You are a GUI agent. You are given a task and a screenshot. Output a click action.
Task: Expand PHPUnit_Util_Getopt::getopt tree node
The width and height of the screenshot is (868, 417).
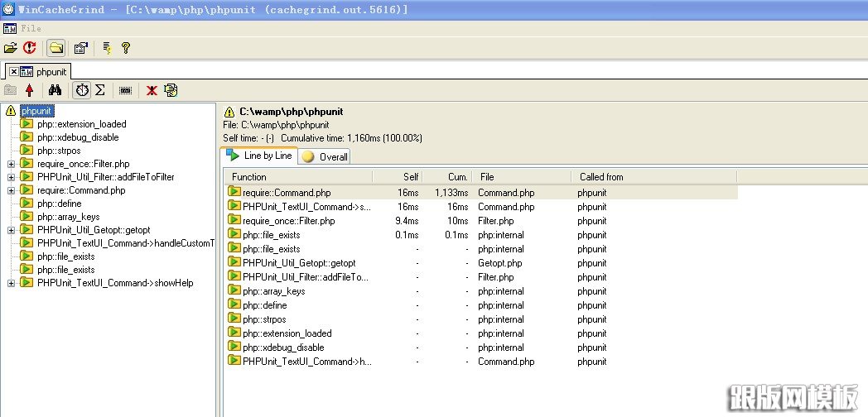[x=11, y=230]
